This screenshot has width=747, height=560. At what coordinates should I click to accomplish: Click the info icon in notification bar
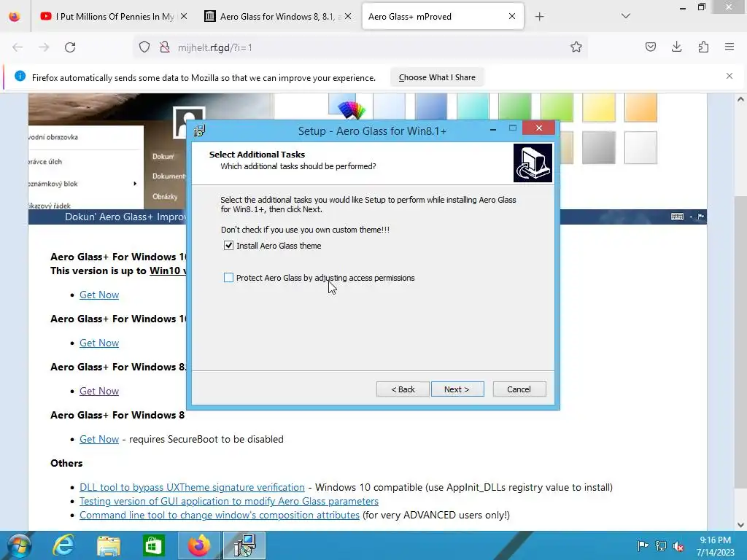(x=20, y=76)
